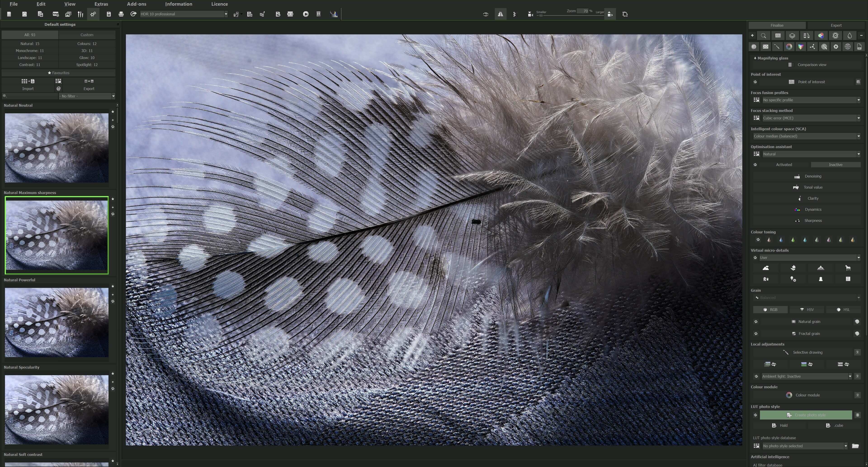This screenshot has height=467, width=868.
Task: Click the Create photo style button
Action: pyautogui.click(x=806, y=415)
